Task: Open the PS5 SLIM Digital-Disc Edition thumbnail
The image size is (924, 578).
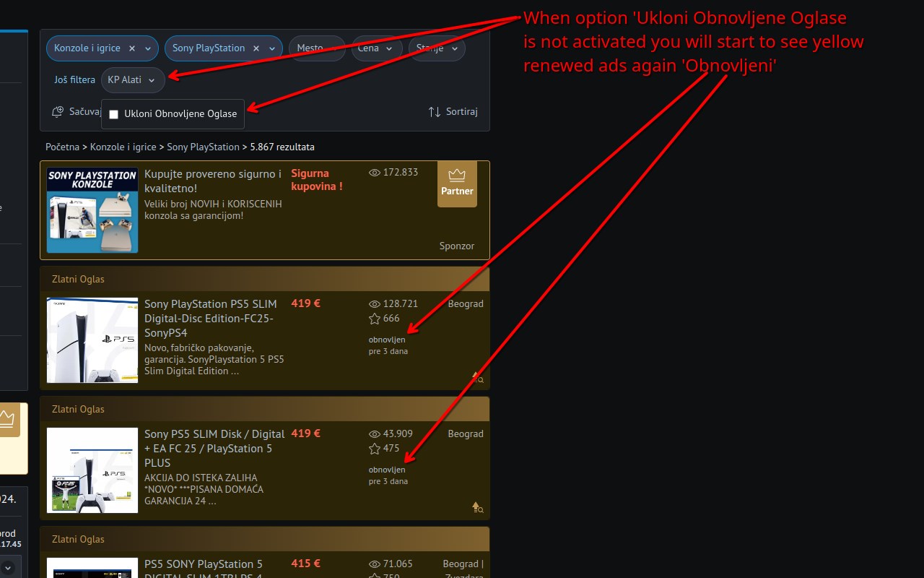Action: point(92,340)
